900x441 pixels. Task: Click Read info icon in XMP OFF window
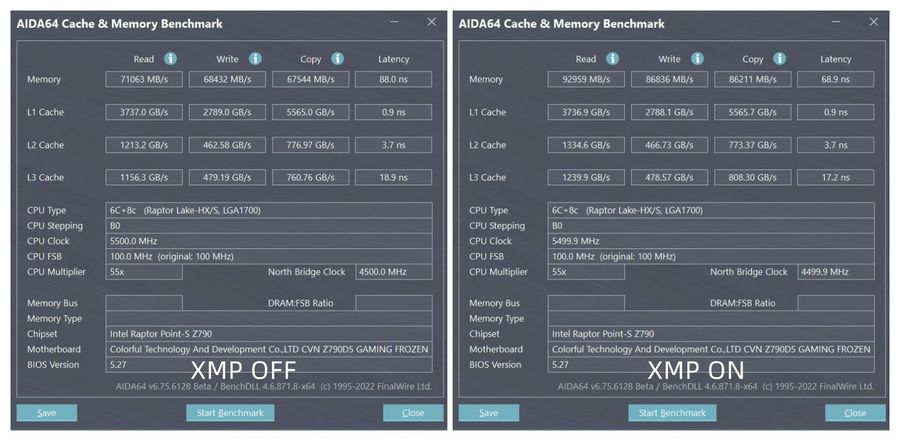point(171,59)
